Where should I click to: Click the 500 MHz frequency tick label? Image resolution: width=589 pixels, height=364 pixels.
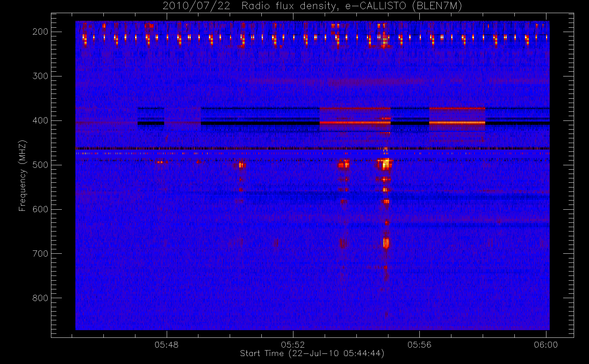[x=40, y=165]
